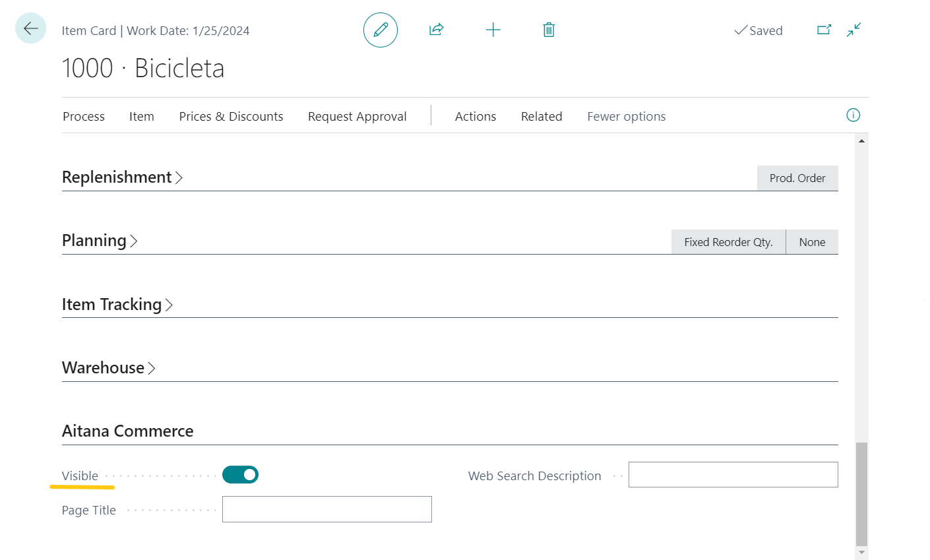The height and width of the screenshot is (560, 930).
Task: Collapse the Aitana Commerce heading
Action: [x=128, y=431]
